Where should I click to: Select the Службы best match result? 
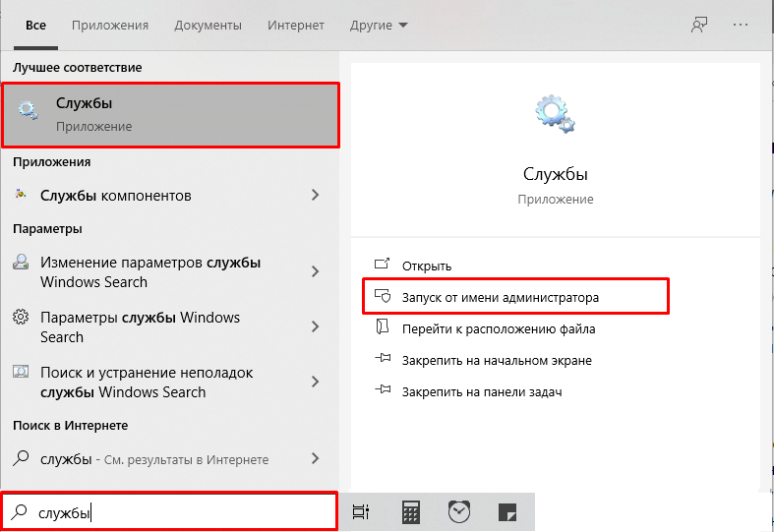171,115
